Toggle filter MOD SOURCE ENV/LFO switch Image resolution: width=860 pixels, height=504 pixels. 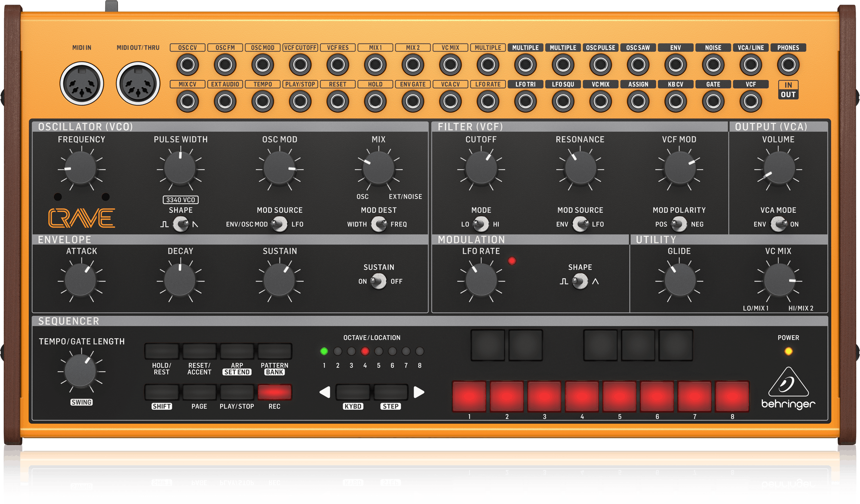[580, 224]
